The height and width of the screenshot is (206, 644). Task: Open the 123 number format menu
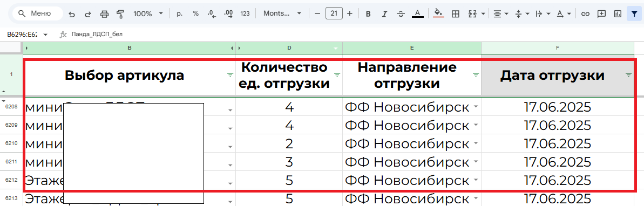pyautogui.click(x=245, y=13)
